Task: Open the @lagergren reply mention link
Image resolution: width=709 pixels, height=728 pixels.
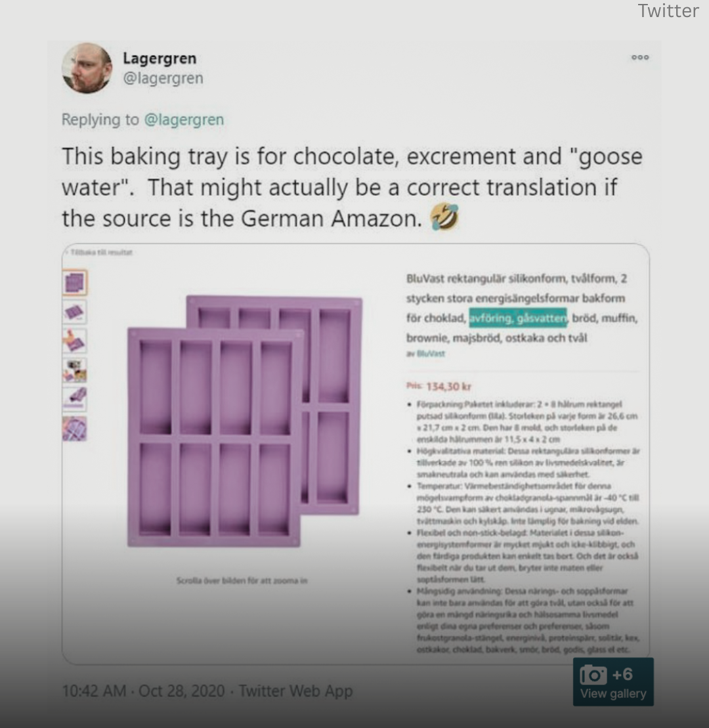Action: (x=184, y=119)
